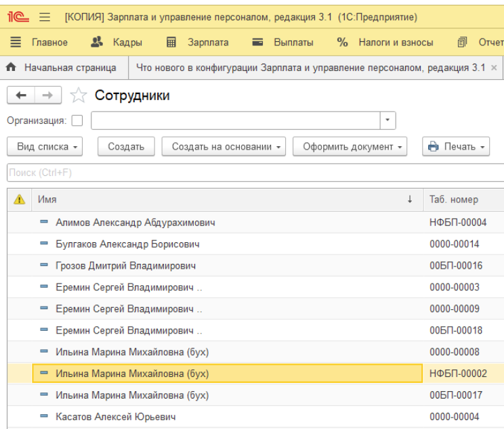
Task: Open the Создать на основании dropdown
Action: [x=224, y=146]
